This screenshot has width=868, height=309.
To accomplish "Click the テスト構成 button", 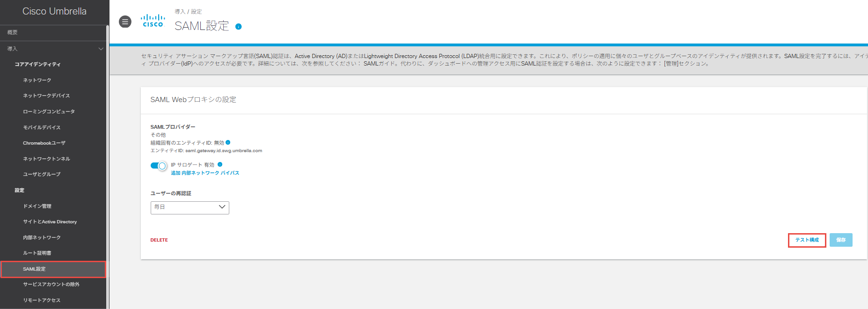I will tap(807, 240).
